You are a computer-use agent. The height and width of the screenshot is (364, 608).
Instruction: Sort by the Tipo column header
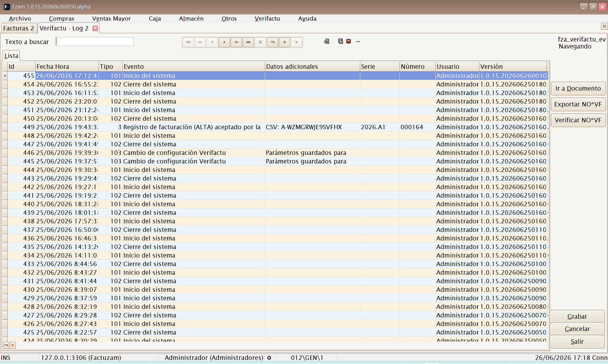[x=111, y=67]
